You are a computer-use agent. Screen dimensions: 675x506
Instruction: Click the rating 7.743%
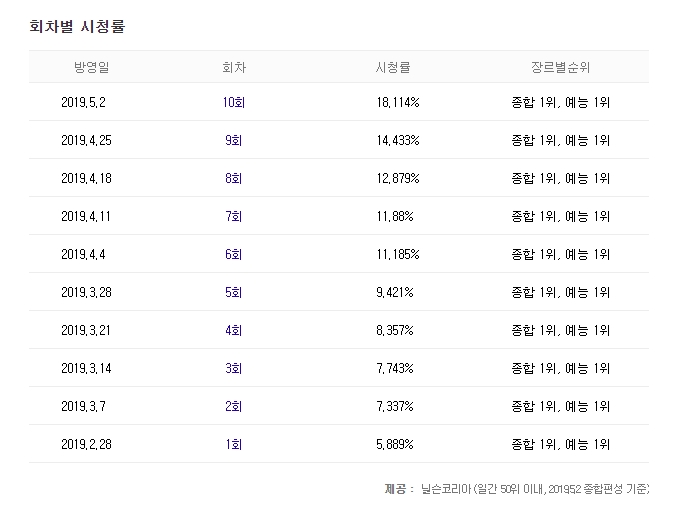point(395,368)
